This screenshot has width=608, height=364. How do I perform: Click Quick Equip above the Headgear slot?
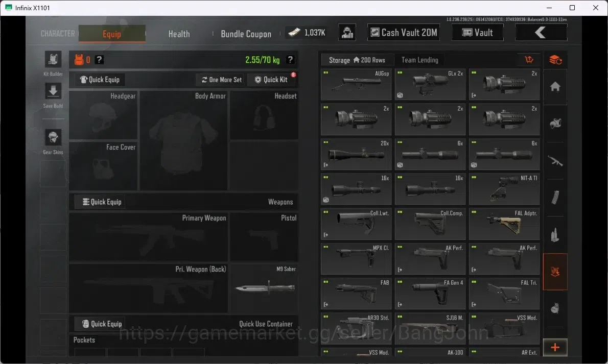tap(100, 80)
